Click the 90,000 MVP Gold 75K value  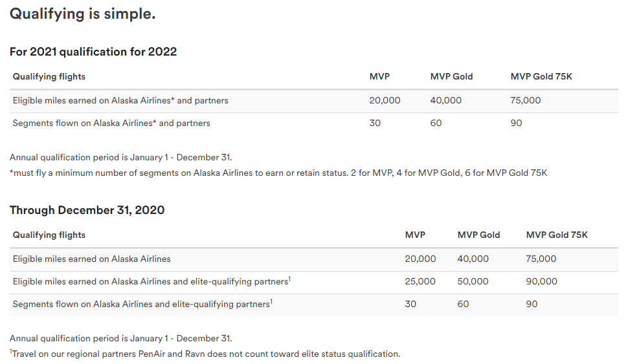541,282
